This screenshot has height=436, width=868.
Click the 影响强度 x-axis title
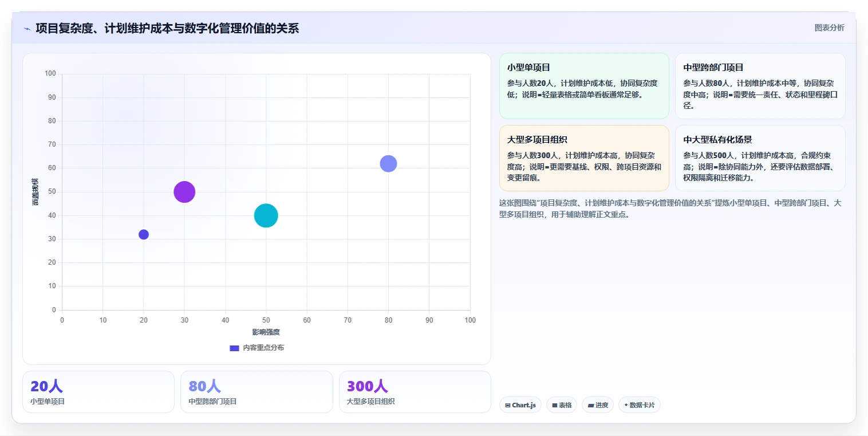pyautogui.click(x=266, y=332)
